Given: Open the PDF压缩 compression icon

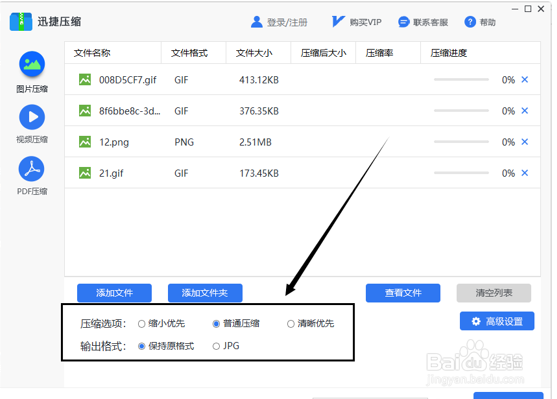Looking at the screenshot, I should tap(32, 169).
